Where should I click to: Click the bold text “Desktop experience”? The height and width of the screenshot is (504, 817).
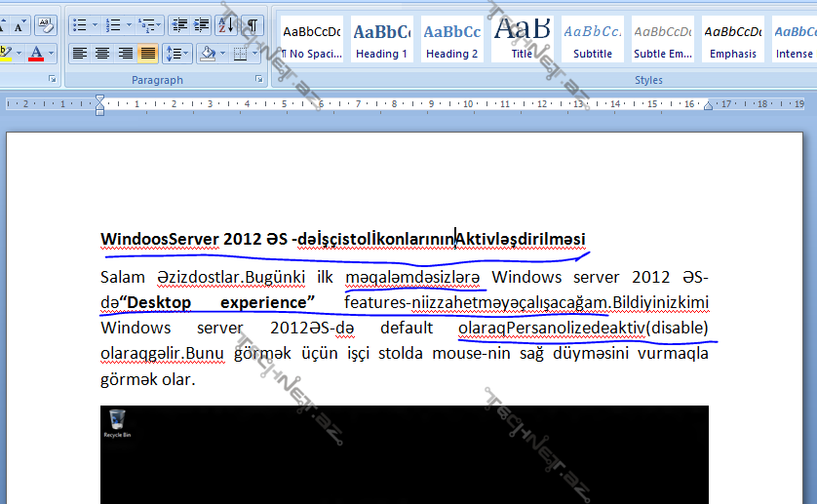click(x=217, y=302)
